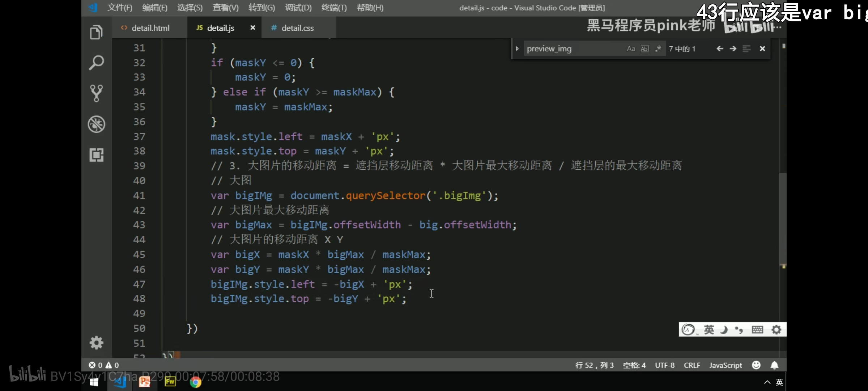Click mask.style.left on line 37

(256, 136)
